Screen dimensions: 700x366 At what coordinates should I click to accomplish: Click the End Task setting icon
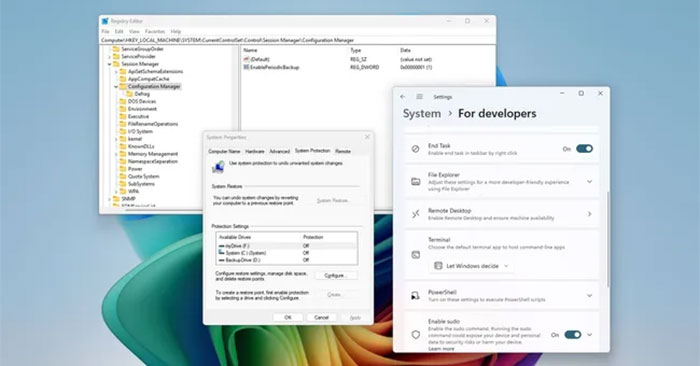[x=416, y=149]
